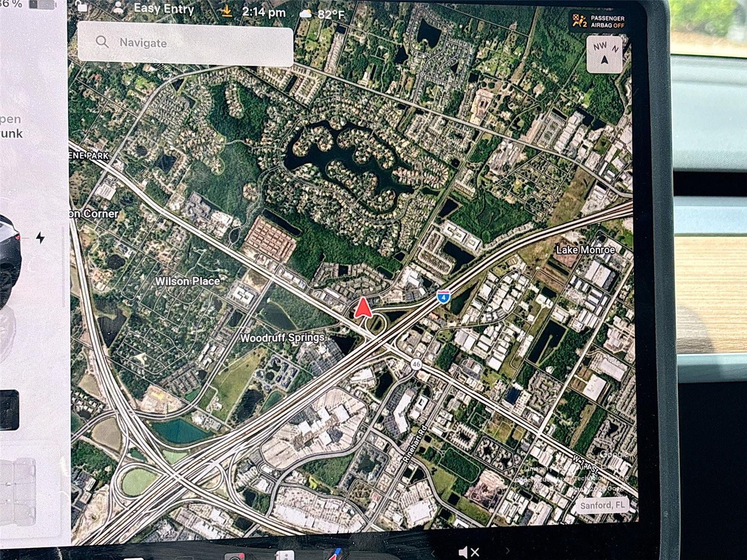Screen dimensions: 747x560
Task: Tap the battery level indicator
Action: point(42,4)
